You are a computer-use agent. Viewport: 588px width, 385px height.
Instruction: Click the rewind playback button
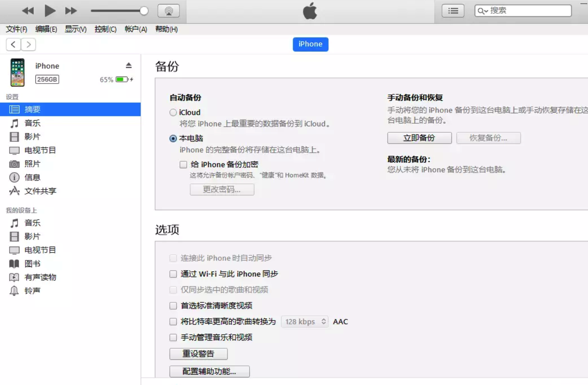28,11
